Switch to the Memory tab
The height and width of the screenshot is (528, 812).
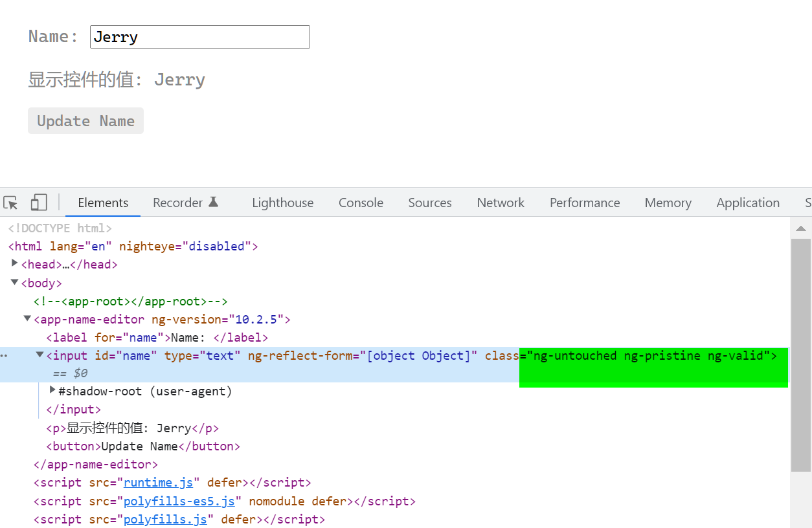coord(668,203)
